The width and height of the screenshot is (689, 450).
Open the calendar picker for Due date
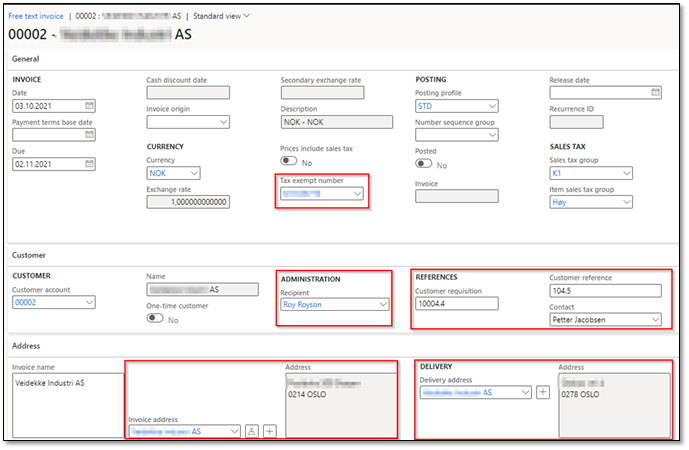click(89, 164)
